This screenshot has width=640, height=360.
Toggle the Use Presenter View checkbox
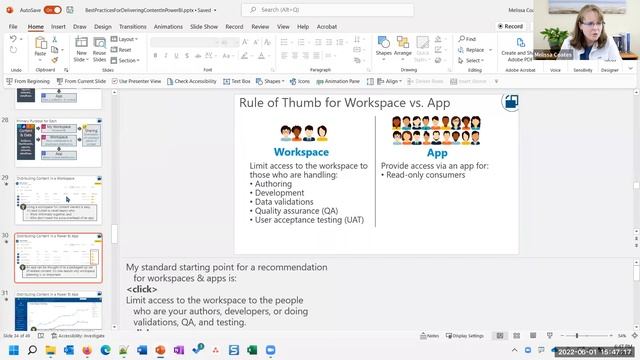(115, 81)
